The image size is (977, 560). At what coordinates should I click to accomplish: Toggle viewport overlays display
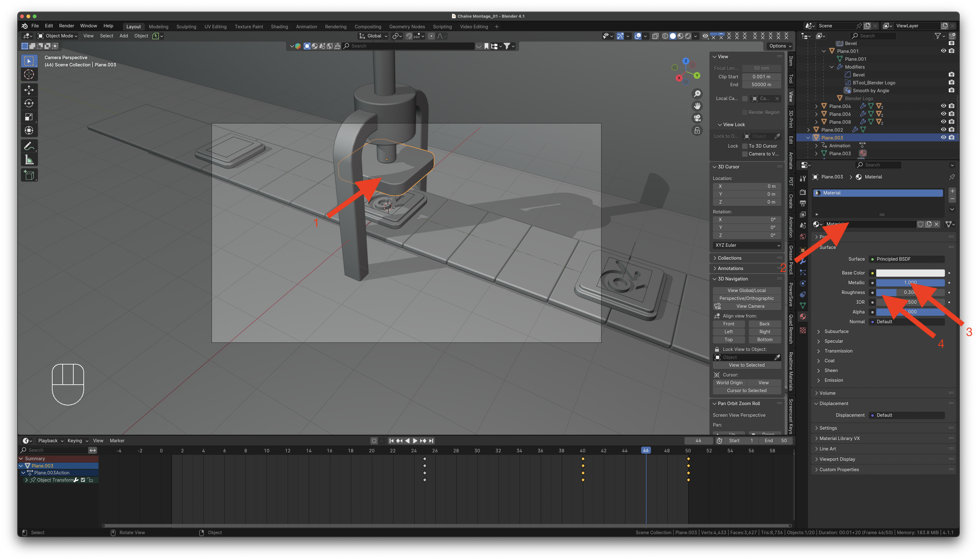637,36
